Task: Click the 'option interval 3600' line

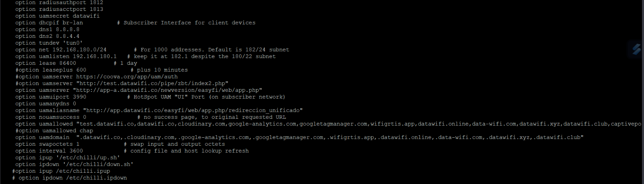Action: point(49,151)
